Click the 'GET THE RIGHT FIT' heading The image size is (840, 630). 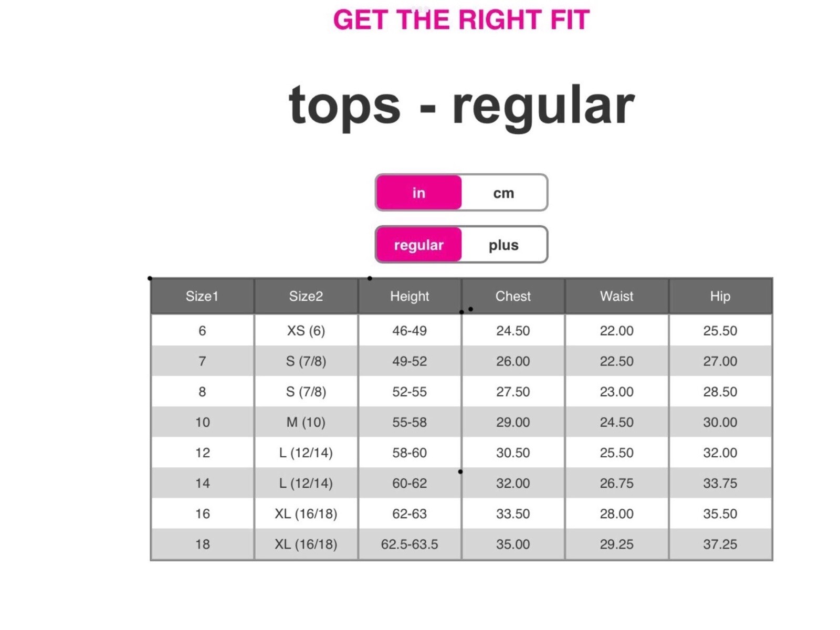[461, 20]
